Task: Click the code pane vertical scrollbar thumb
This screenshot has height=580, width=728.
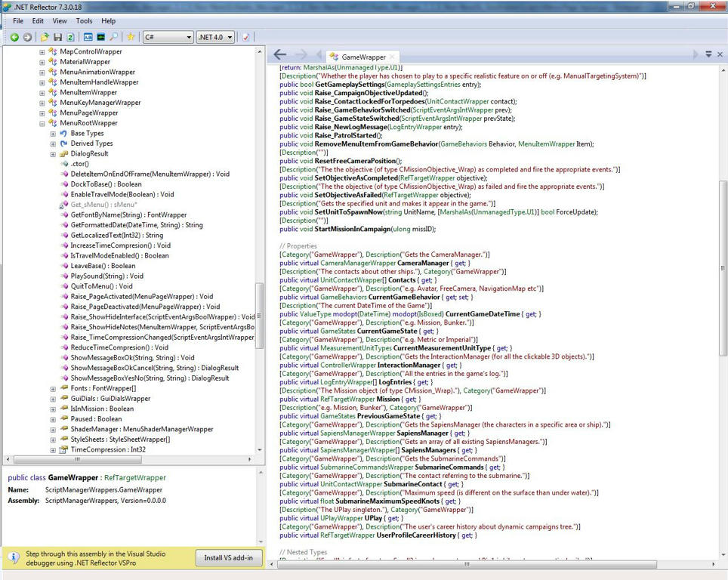Action: pos(723,268)
